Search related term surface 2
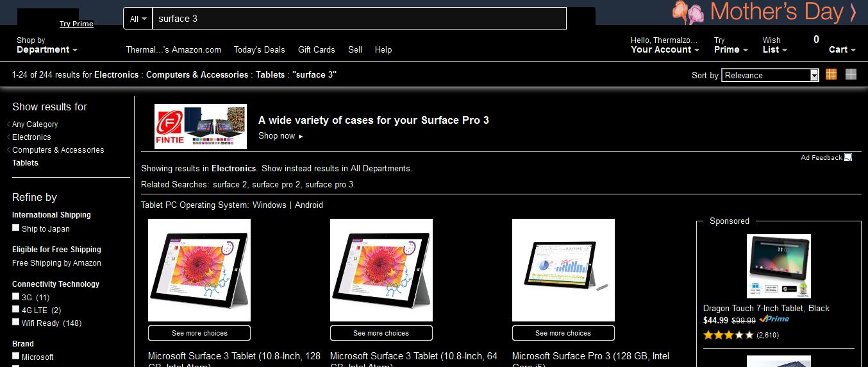Screen dimensions: 868x367 (230, 185)
